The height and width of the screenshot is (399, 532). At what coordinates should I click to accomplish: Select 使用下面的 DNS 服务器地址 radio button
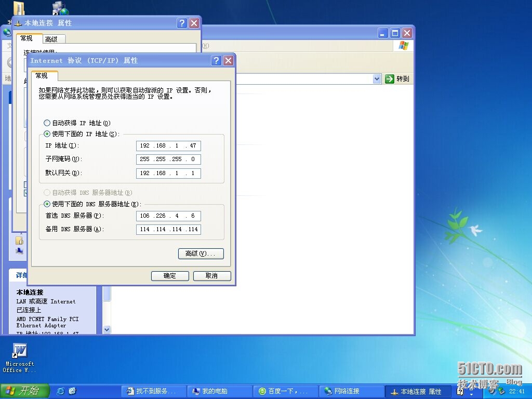pos(47,204)
